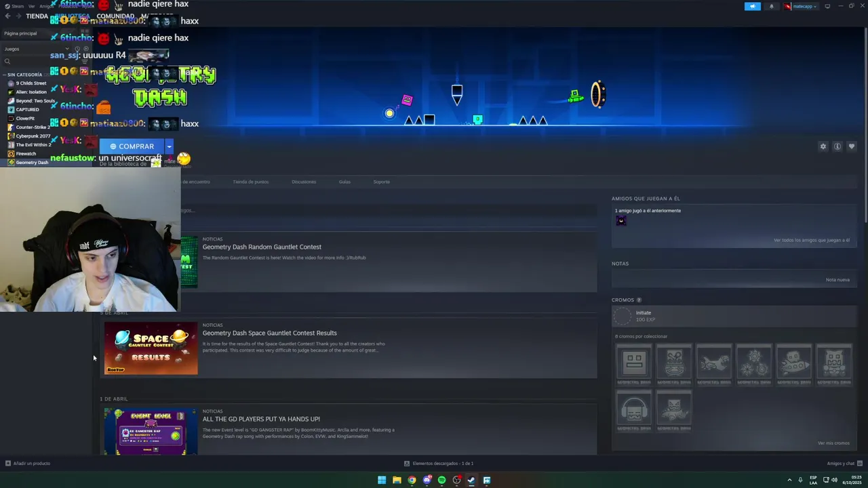Open the Ver menu
Image resolution: width=868 pixels, height=488 pixels.
coord(31,6)
